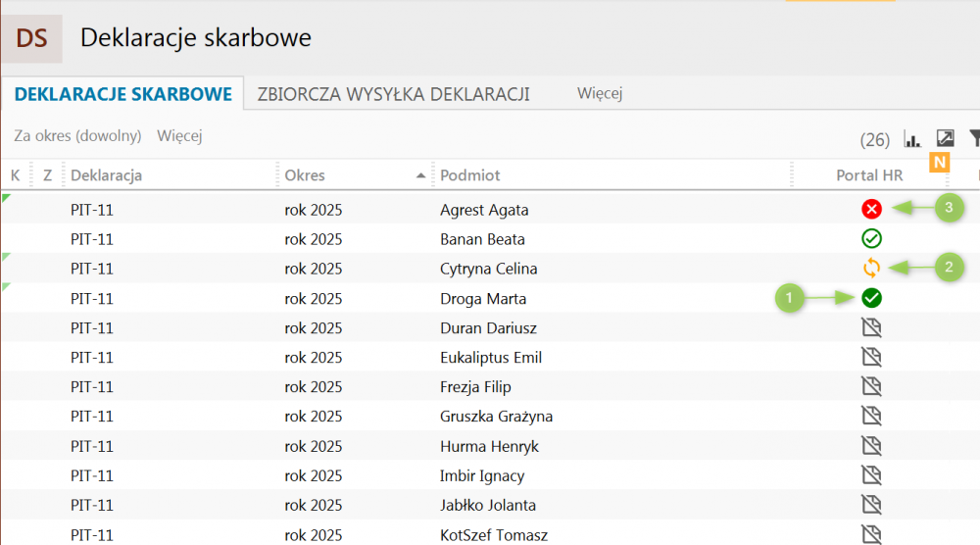Click the solid green checkmark for Droga Marta
The height and width of the screenshot is (545, 980).
point(871,298)
